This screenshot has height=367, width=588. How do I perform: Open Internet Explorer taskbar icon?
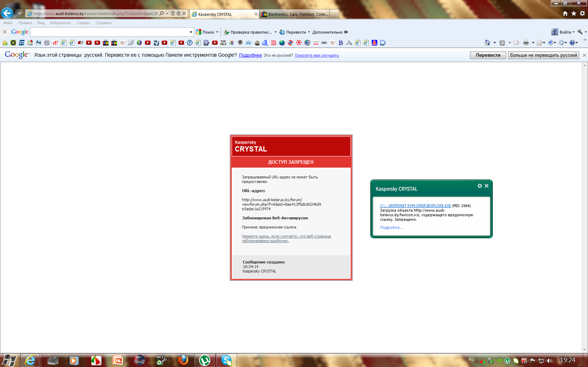point(30,360)
